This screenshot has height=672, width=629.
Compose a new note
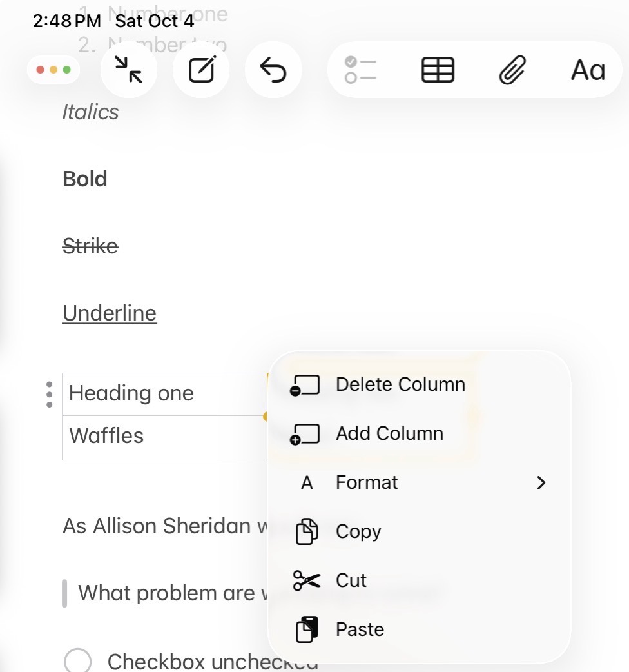[201, 70]
